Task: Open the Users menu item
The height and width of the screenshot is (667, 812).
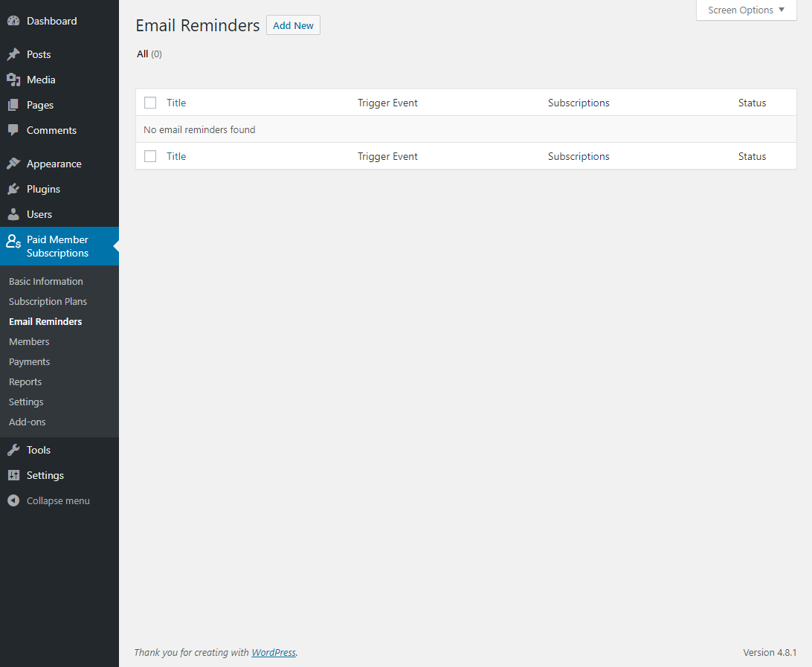Action: click(x=39, y=214)
